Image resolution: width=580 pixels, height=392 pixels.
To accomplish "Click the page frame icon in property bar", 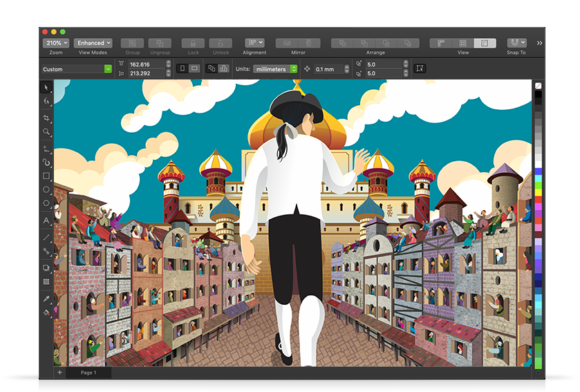I will click(x=420, y=68).
